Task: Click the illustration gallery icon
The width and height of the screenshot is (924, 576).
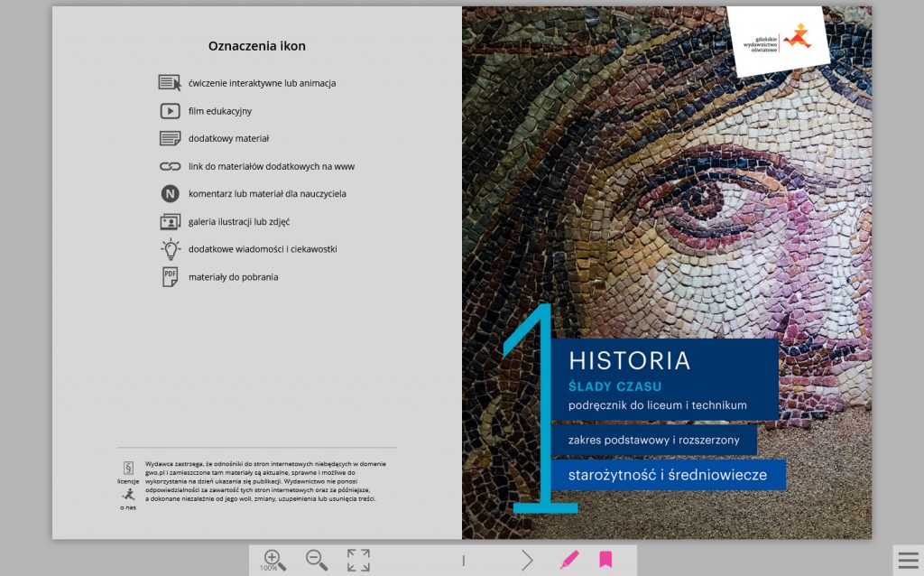Action: pyautogui.click(x=170, y=222)
